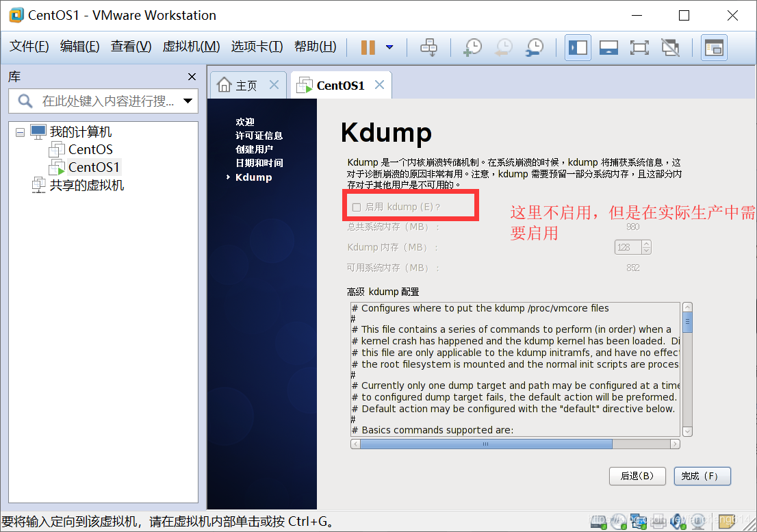
Task: Open the 虚拟机(M) menu
Action: (191, 47)
